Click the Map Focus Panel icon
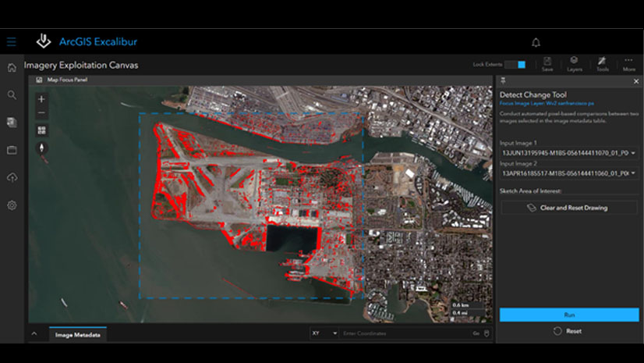644x363 pixels. (39, 80)
